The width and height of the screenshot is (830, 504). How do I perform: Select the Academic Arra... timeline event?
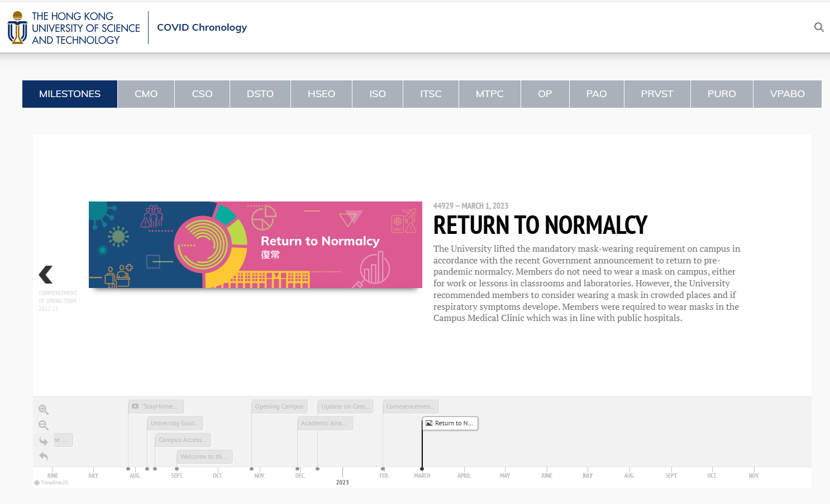(325, 423)
